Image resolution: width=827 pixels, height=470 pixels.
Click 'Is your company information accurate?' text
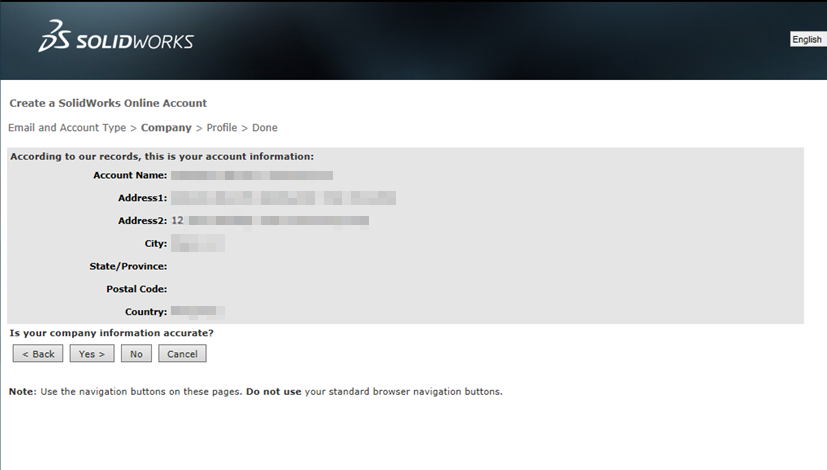[111, 333]
